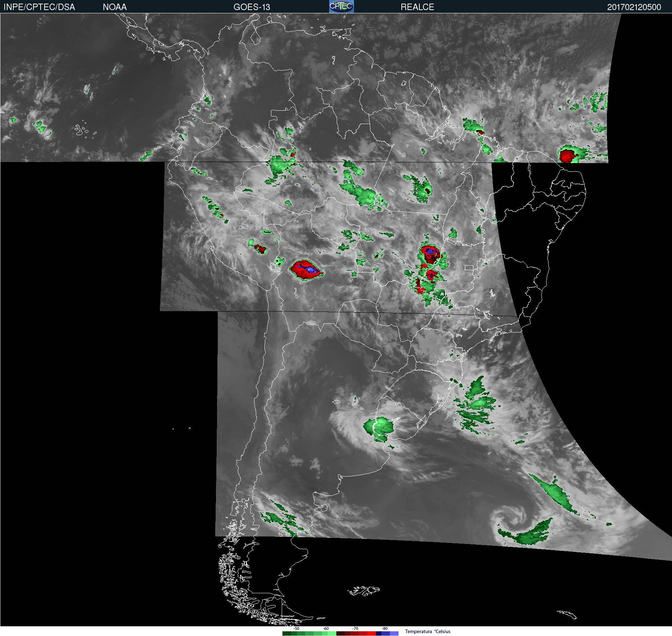This screenshot has height=636, width=672.
Task: Click the REALCE label in the header
Action: (x=417, y=7)
